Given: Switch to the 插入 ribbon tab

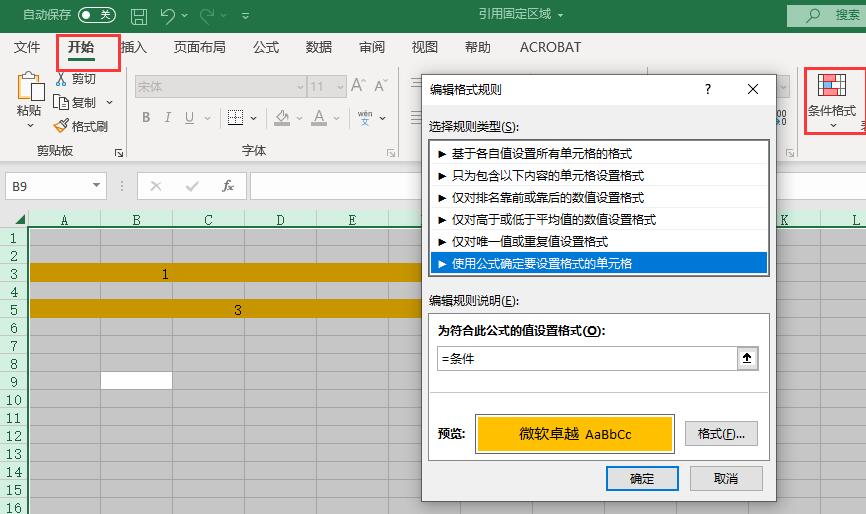Looking at the screenshot, I should click(x=133, y=47).
